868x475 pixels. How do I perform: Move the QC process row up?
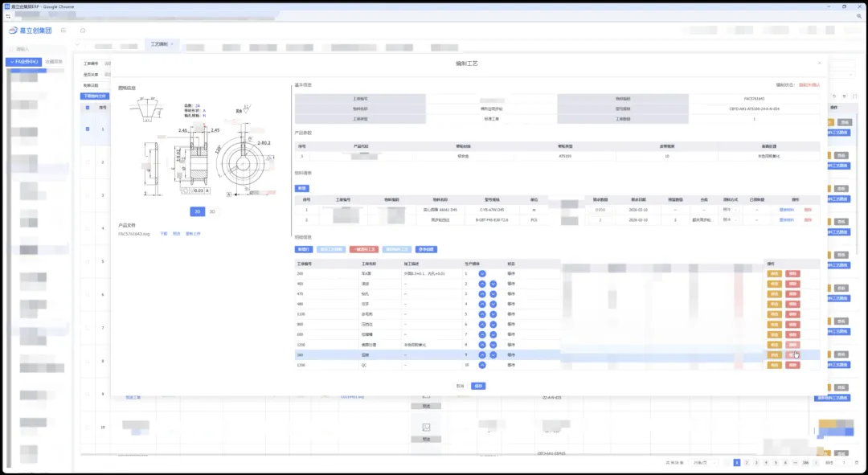tap(482, 365)
